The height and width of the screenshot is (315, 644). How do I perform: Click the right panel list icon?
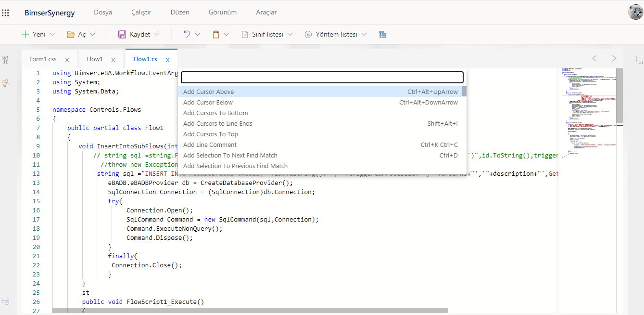tap(639, 60)
